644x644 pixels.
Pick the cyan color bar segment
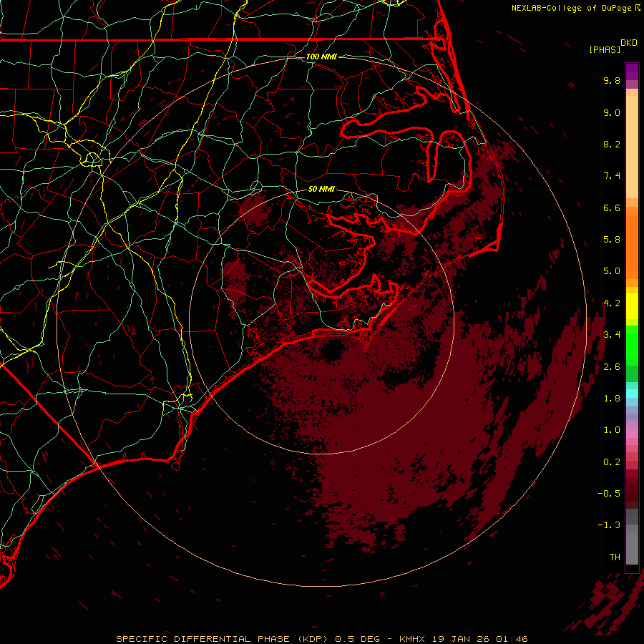[x=632, y=394]
